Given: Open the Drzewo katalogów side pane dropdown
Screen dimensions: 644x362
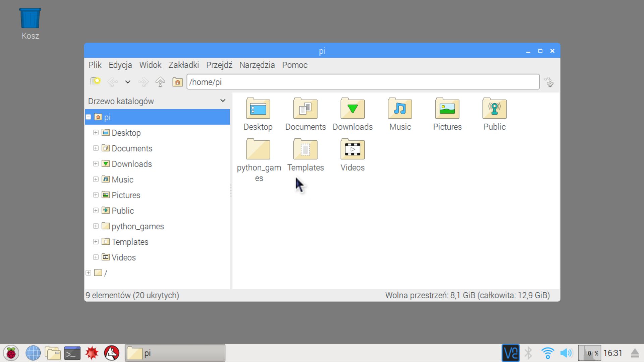Looking at the screenshot, I should pos(223,101).
